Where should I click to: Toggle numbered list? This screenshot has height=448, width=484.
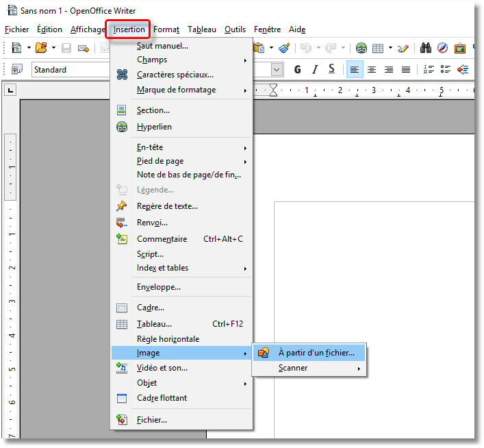tap(429, 69)
